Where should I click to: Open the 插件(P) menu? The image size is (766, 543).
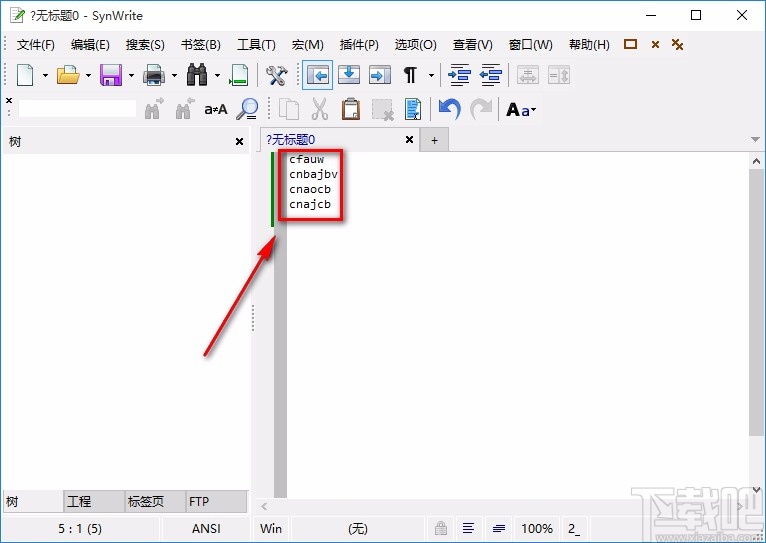(359, 45)
